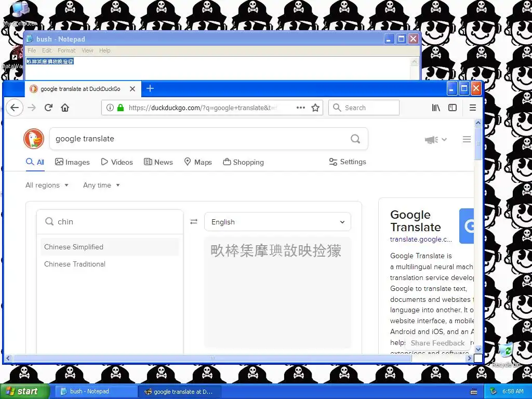Screen dimensions: 532x399
Task: Click the green padlock security icon
Action: (x=121, y=108)
